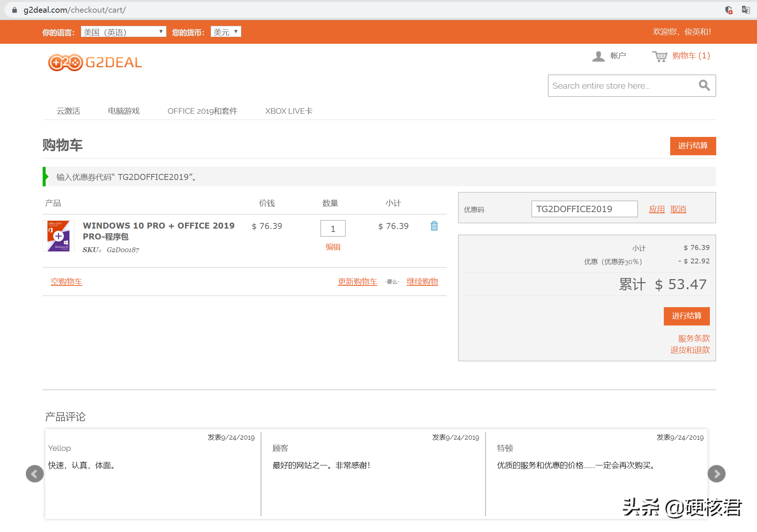Apply the coupon with 应用 link
The height and width of the screenshot is (532, 757).
pyautogui.click(x=657, y=209)
